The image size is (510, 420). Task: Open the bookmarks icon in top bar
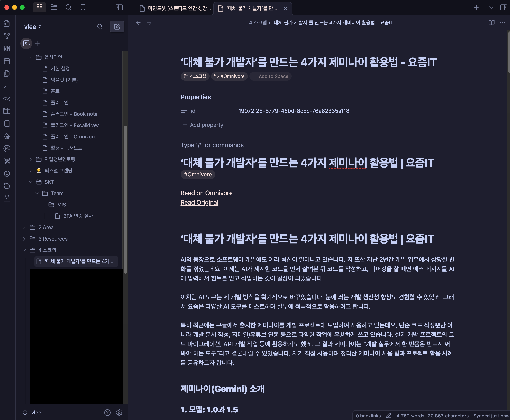[83, 7]
